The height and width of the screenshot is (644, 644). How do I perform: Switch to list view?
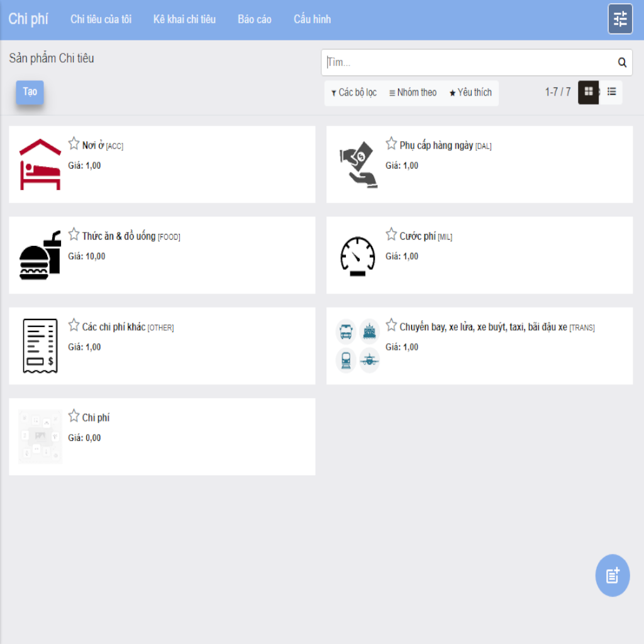tap(611, 92)
